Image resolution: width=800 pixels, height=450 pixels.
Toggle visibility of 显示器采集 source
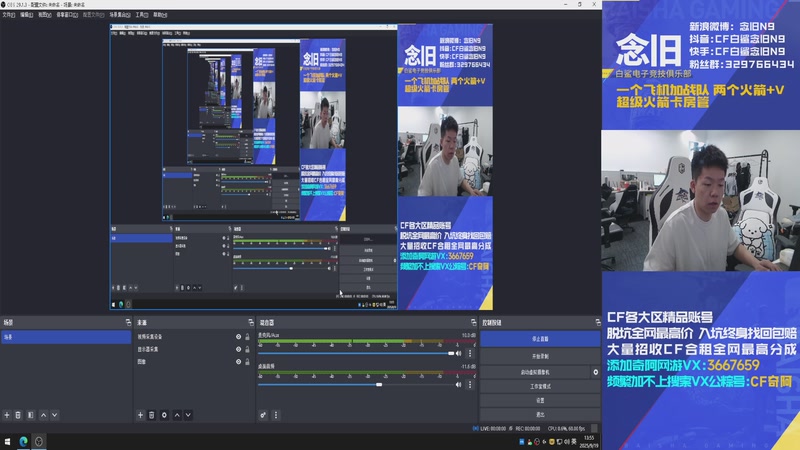[x=238, y=349]
